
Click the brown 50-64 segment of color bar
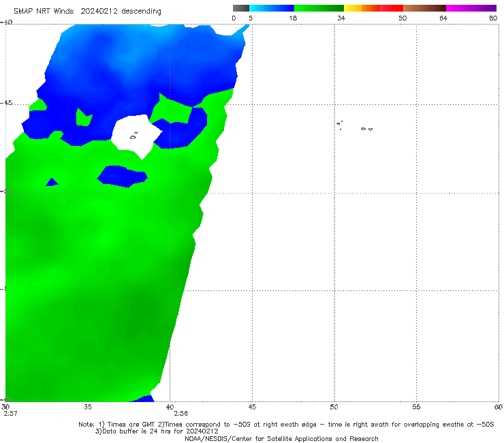coord(424,8)
